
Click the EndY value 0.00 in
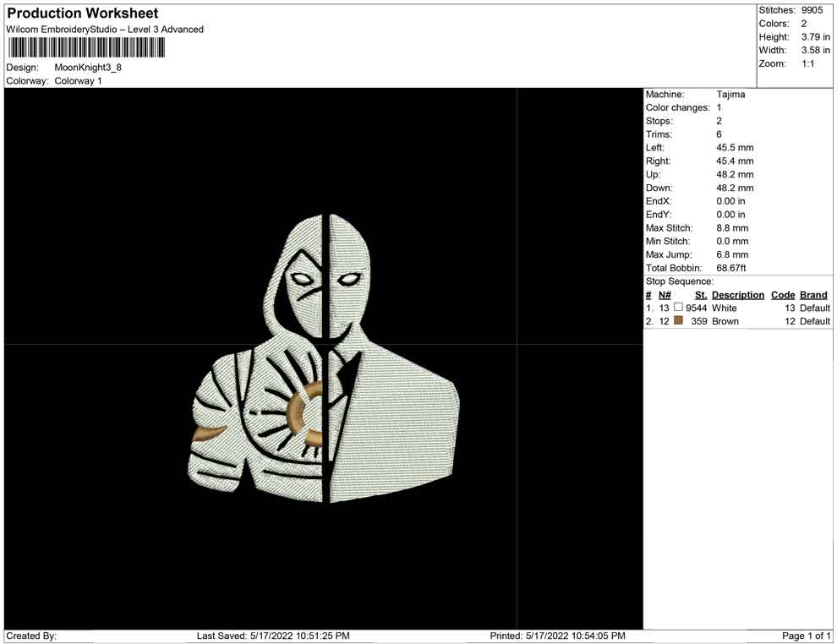730,215
